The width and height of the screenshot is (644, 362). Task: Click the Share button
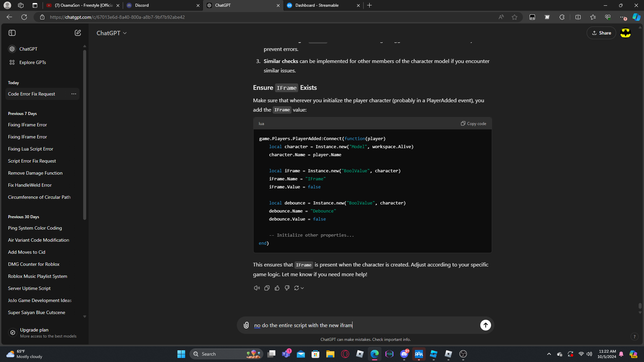click(x=601, y=33)
